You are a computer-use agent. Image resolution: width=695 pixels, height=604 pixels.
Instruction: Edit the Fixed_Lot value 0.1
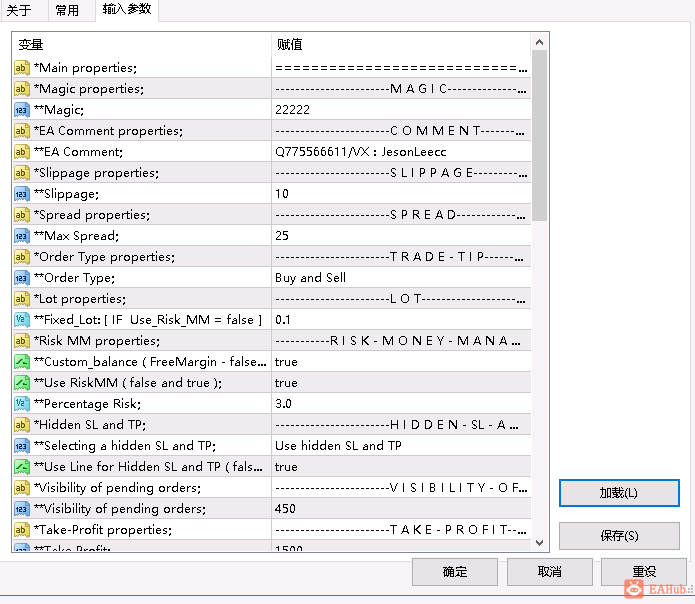[x=401, y=320]
